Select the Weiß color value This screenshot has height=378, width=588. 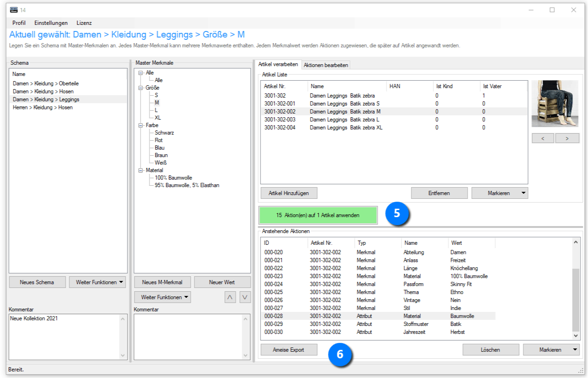click(x=161, y=163)
